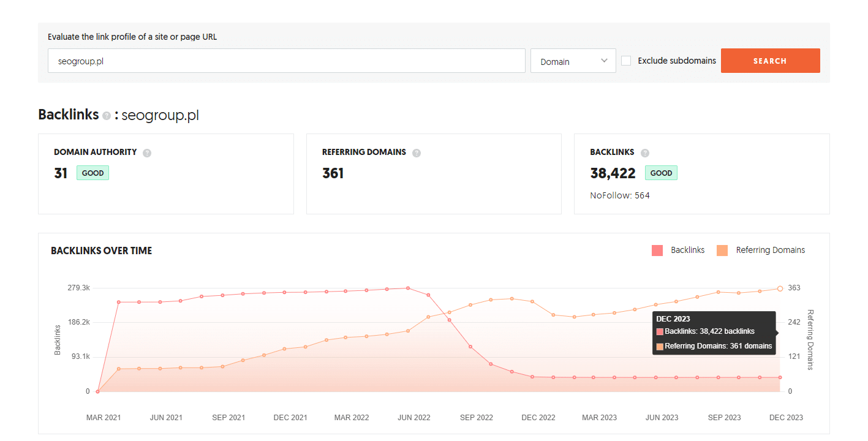This screenshot has height=441, width=868.
Task: Click the JUN 2021 x-axis label
Action: pyautogui.click(x=166, y=418)
